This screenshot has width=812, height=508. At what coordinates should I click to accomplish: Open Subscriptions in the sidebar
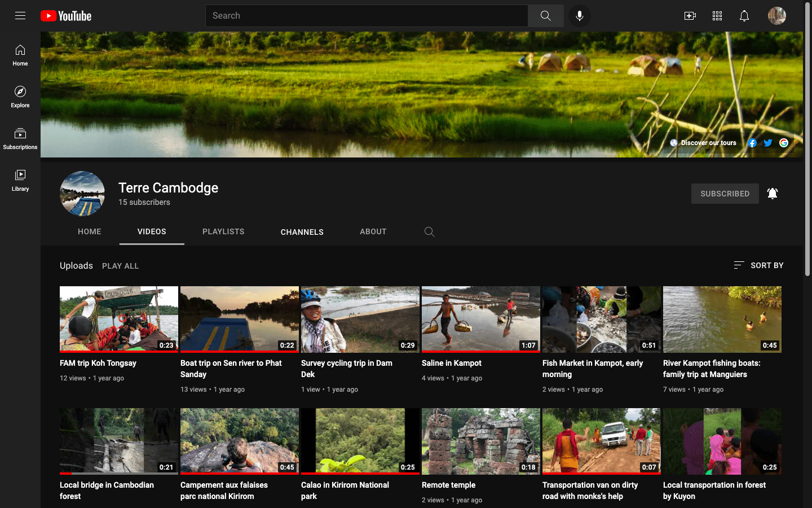click(20, 139)
